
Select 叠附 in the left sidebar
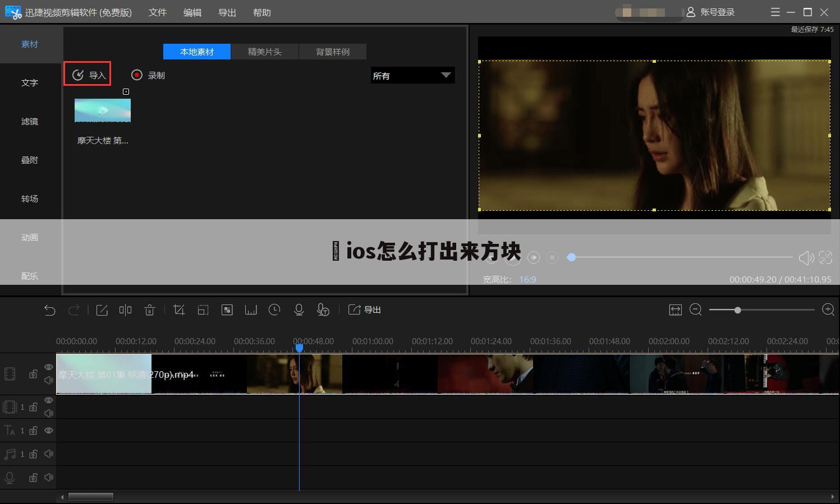click(x=30, y=160)
